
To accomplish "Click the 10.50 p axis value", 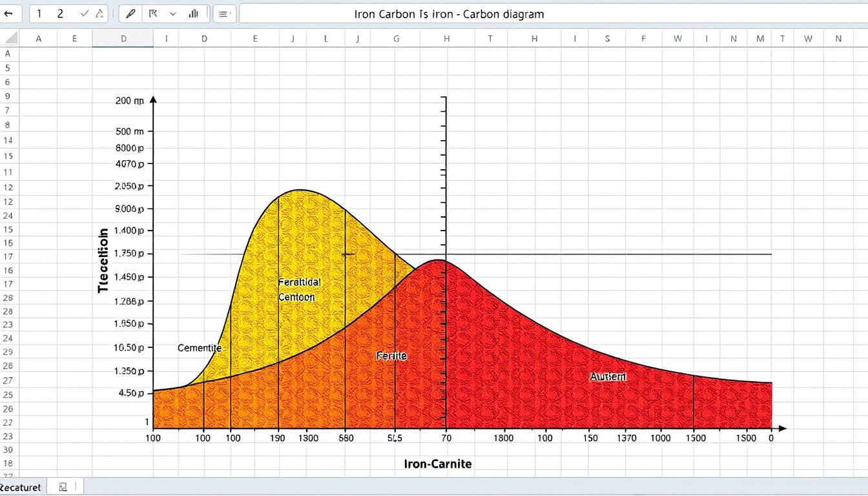I will [129, 347].
